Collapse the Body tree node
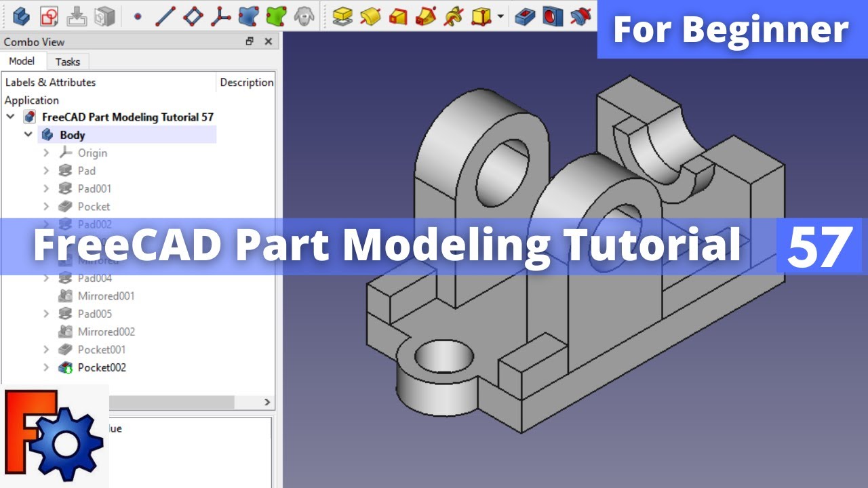Image resolution: width=868 pixels, height=488 pixels. pos(28,135)
